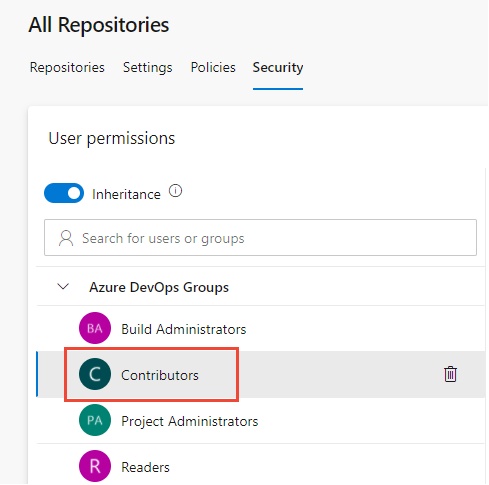489x485 pixels.
Task: Click the Inheritance info icon
Action: tap(175, 191)
